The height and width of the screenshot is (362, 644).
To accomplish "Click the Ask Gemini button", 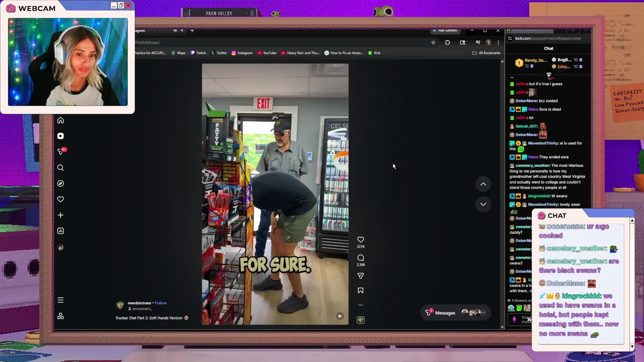I will tap(445, 31).
